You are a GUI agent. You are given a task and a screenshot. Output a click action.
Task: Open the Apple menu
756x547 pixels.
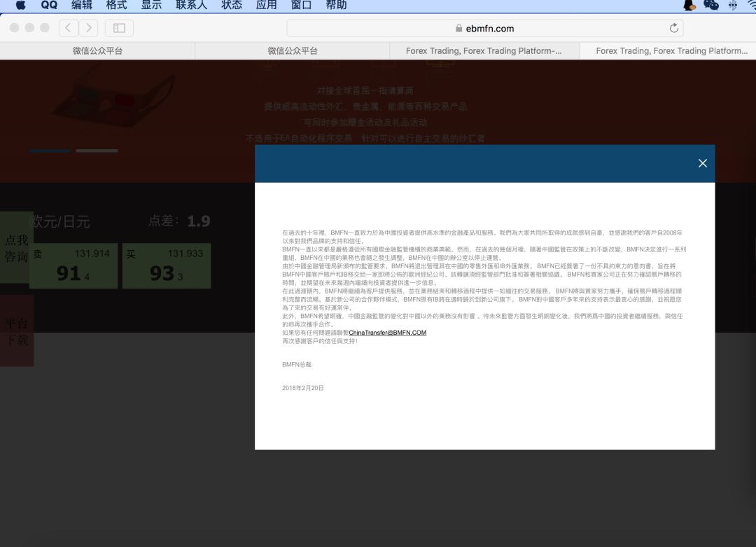pos(21,6)
